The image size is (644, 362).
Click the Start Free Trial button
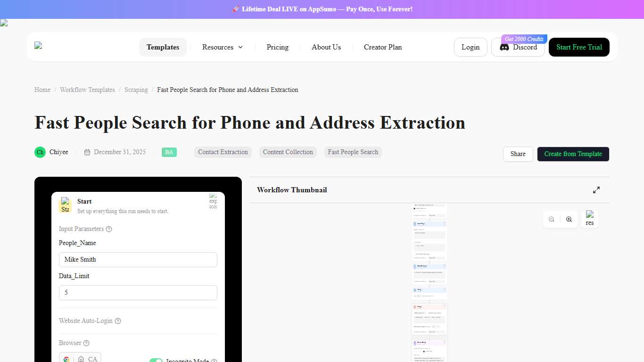pos(579,47)
